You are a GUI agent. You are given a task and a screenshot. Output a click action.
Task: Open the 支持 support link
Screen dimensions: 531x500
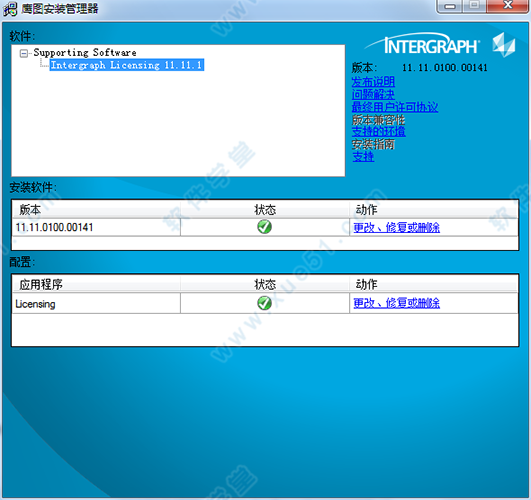[x=363, y=157]
